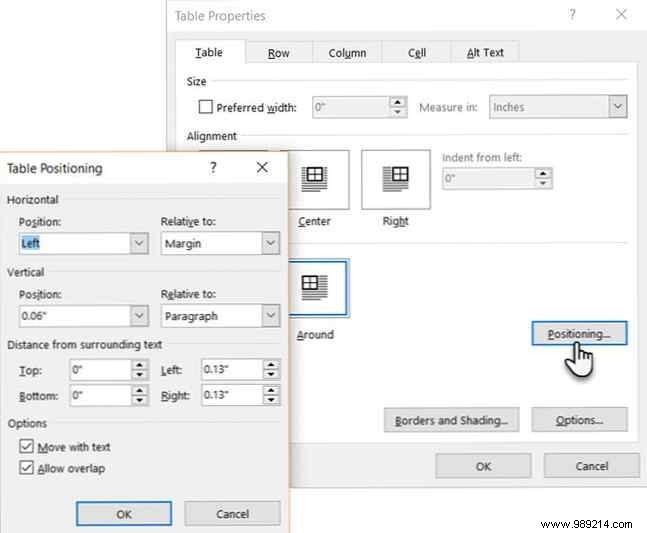Image resolution: width=647 pixels, height=533 pixels.
Task: Choose Around text wrapping icon
Action: point(318,288)
